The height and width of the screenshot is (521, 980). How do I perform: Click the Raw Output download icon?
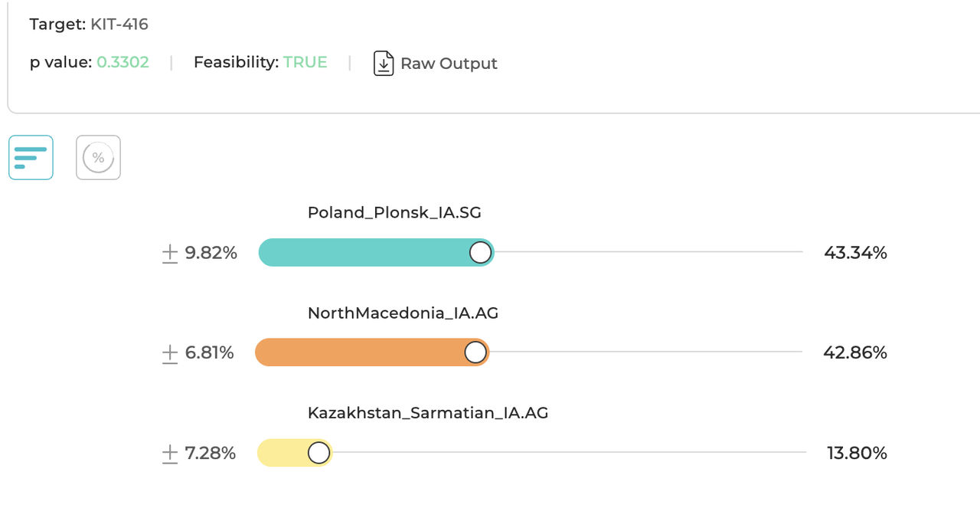[x=384, y=64]
